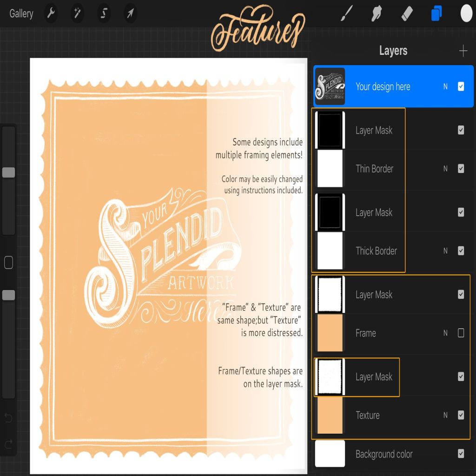Select the Eraser tool

pyautogui.click(x=407, y=13)
